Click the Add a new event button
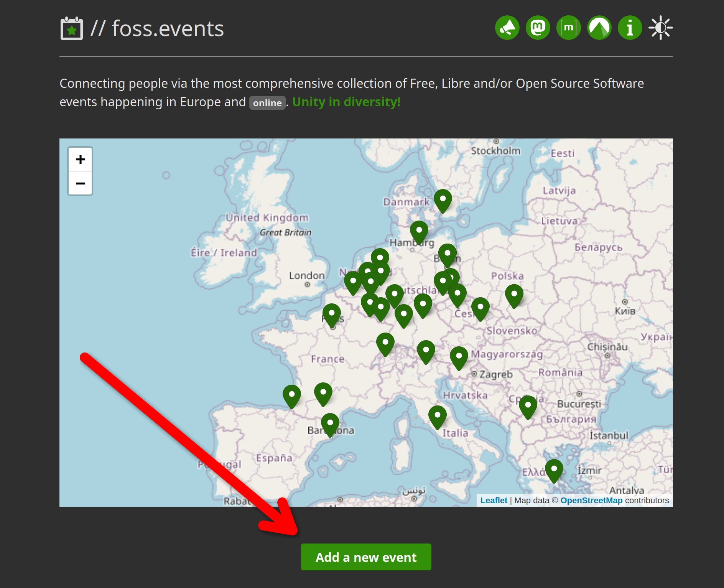The image size is (724, 588). tap(366, 557)
